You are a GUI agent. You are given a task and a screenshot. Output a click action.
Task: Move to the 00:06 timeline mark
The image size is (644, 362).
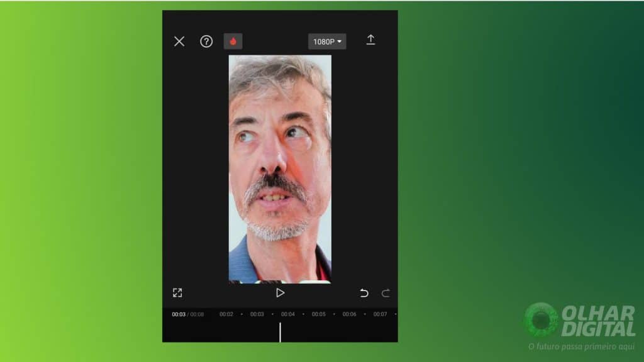349,314
